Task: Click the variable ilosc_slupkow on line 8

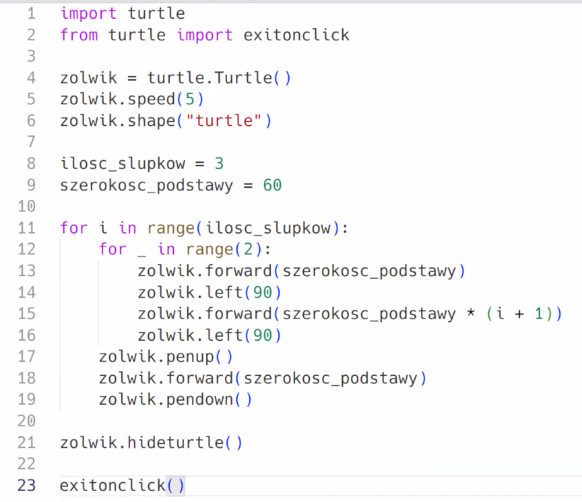Action: [122, 164]
